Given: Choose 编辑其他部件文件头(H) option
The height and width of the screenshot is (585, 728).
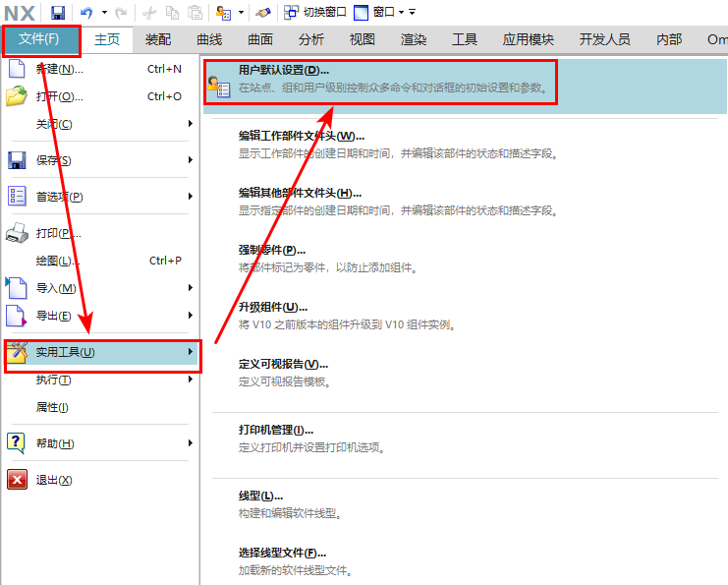Looking at the screenshot, I should click(x=466, y=202).
